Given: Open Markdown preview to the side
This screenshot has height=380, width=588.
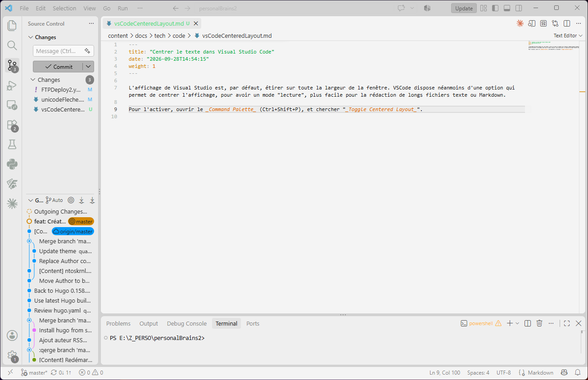Looking at the screenshot, I should 532,23.
